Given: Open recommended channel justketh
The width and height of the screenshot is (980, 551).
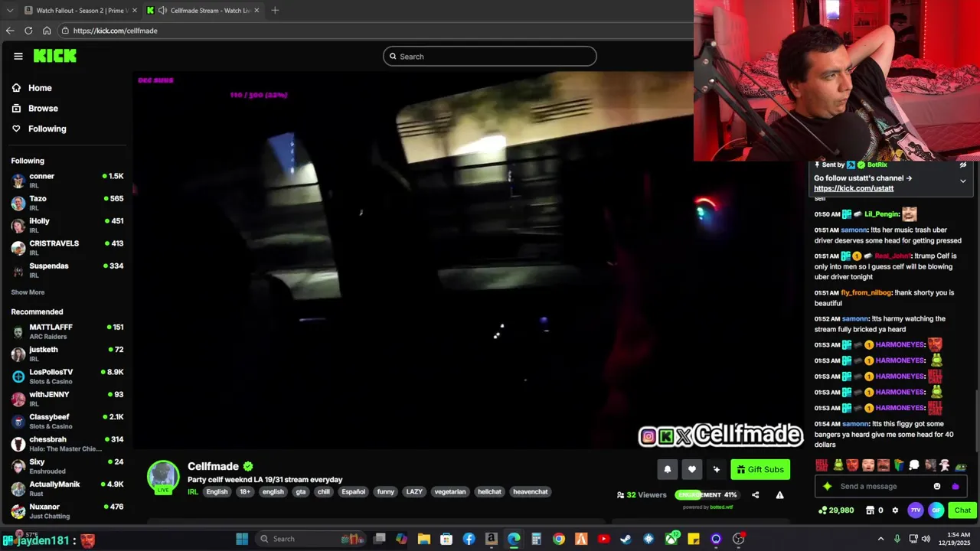Looking at the screenshot, I should (x=67, y=354).
